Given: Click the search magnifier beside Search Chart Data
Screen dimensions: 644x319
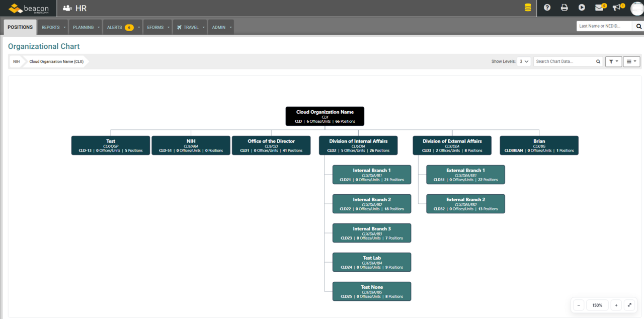Looking at the screenshot, I should [598, 61].
